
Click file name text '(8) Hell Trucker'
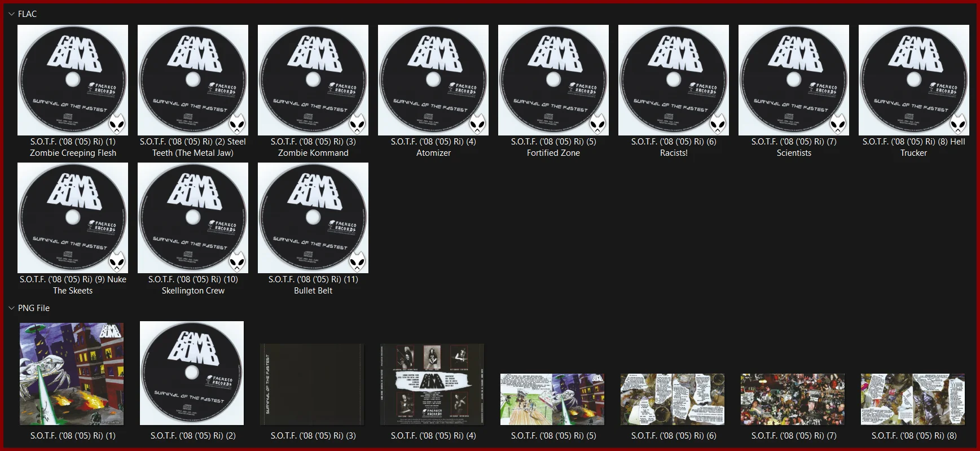[x=914, y=147]
